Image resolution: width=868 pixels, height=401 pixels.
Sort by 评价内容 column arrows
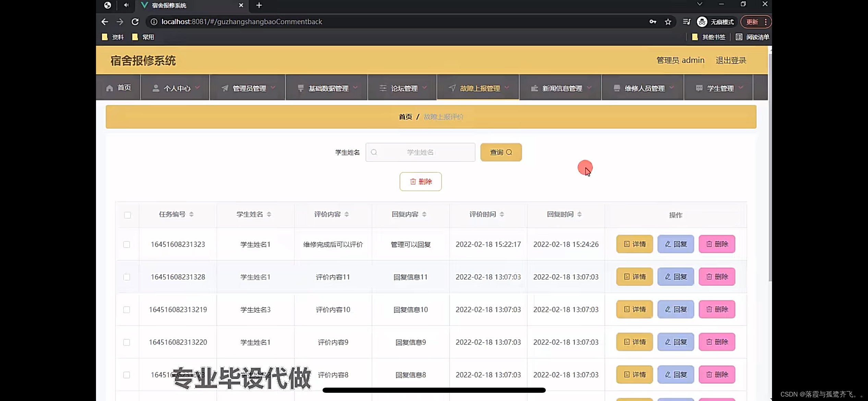[x=347, y=214]
